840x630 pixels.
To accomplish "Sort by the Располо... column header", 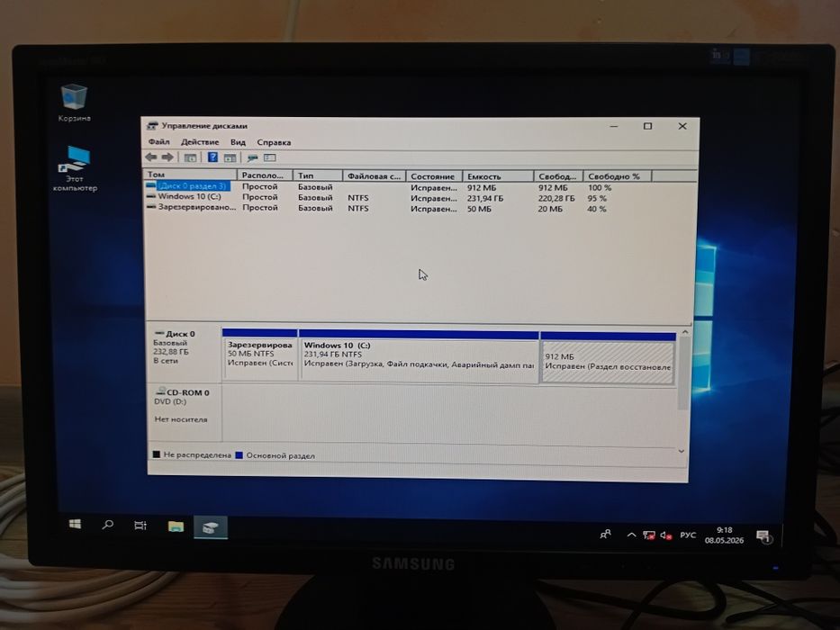I will tap(266, 175).
